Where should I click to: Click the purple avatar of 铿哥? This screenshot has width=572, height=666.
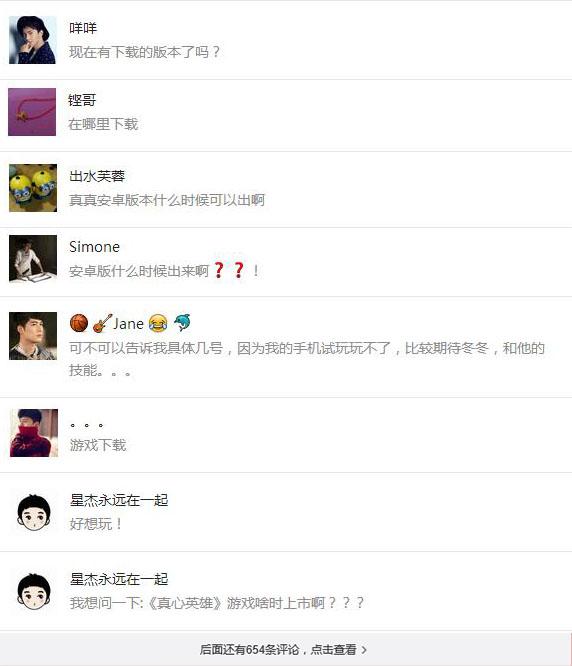pos(32,112)
